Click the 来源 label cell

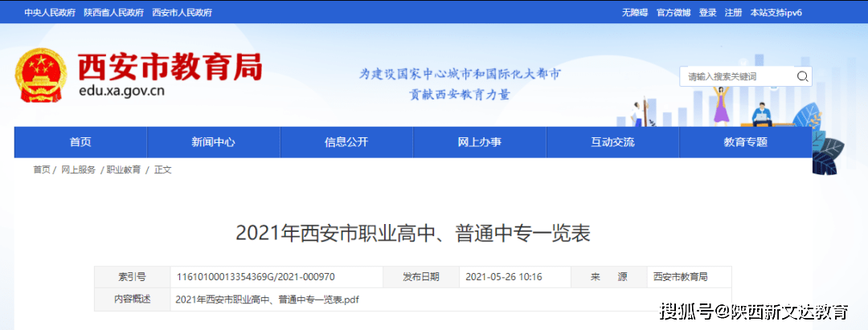(609, 277)
